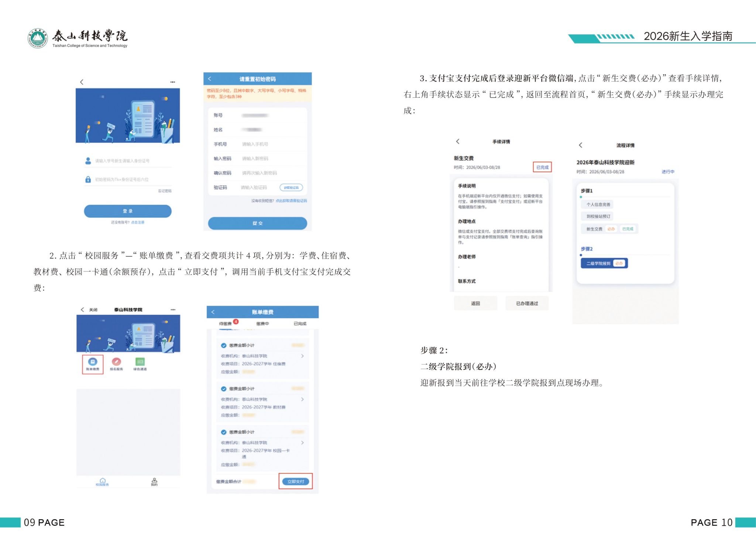The width and height of the screenshot is (756, 551).
Task: Click the 联系方式 heading
Action: [x=467, y=281]
